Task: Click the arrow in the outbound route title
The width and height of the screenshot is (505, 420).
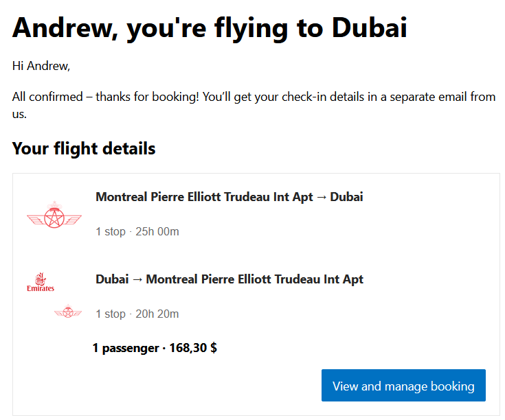Action: (x=322, y=197)
